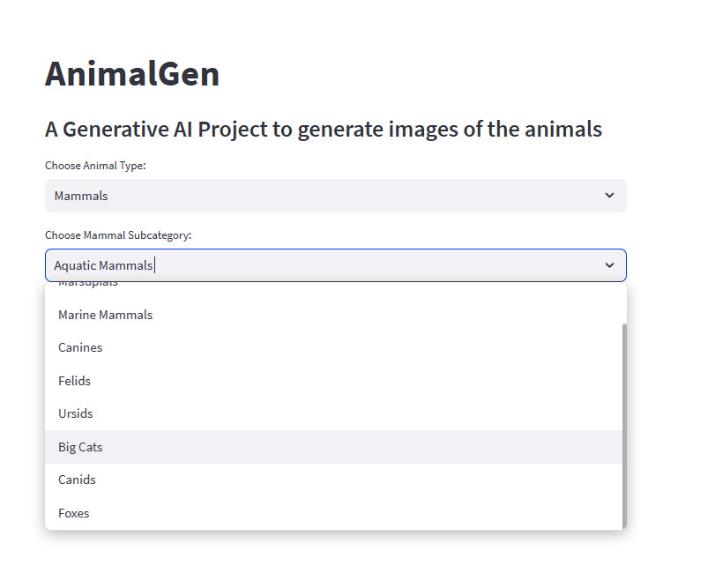The image size is (715, 588).
Task: Select the Felids option
Action: (74, 381)
